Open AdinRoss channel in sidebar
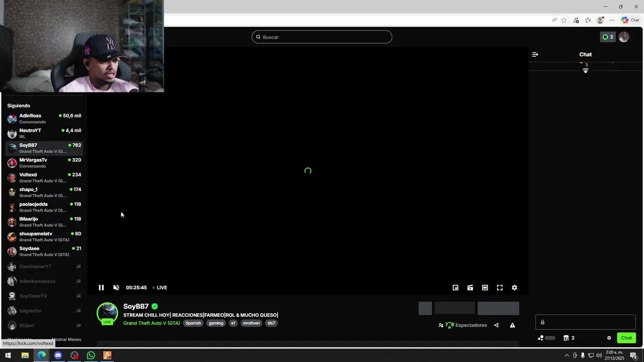 (x=44, y=119)
